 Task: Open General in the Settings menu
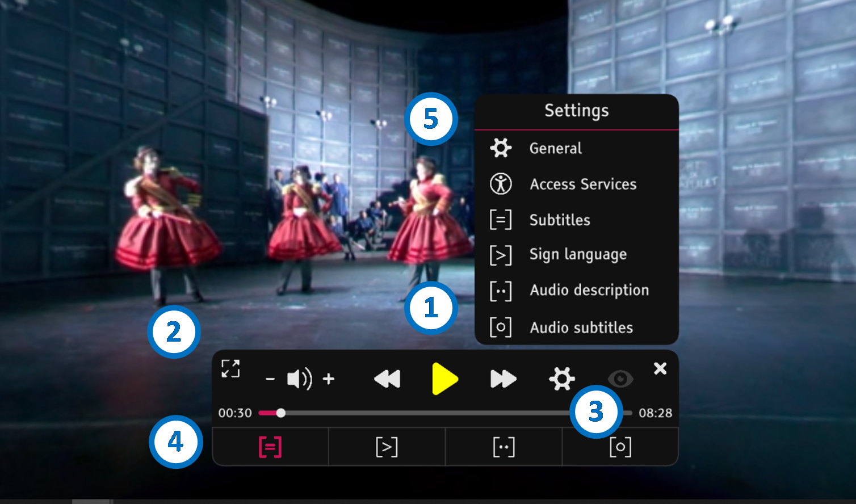click(555, 148)
